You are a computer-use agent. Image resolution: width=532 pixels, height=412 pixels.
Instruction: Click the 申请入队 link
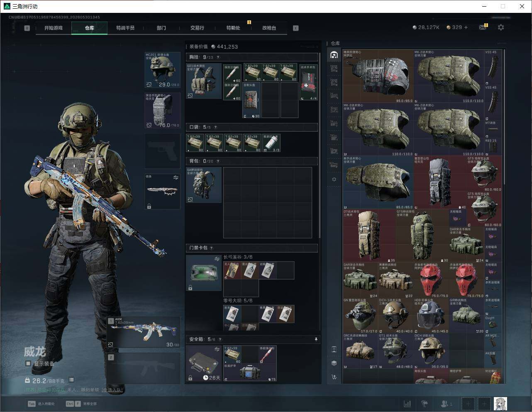point(113,390)
